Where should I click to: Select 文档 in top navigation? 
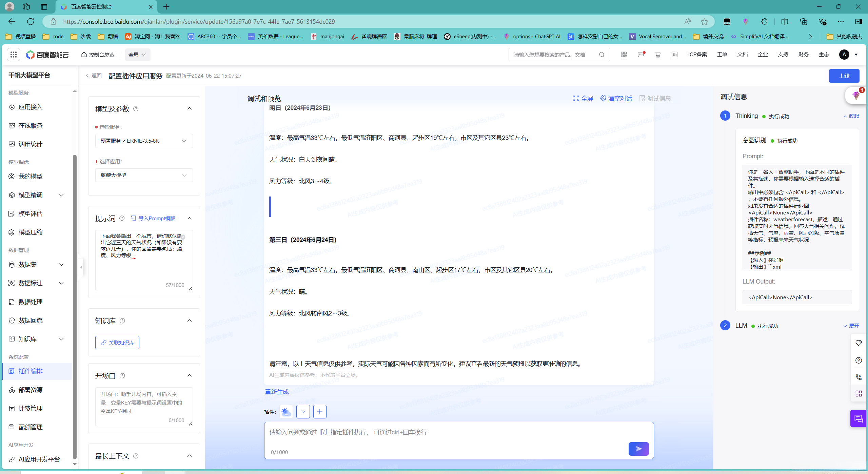pos(742,55)
